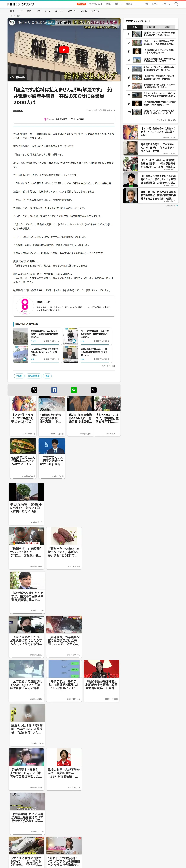Select the 破産 tag
Viewport: 186px width, 868px height.
47,376
